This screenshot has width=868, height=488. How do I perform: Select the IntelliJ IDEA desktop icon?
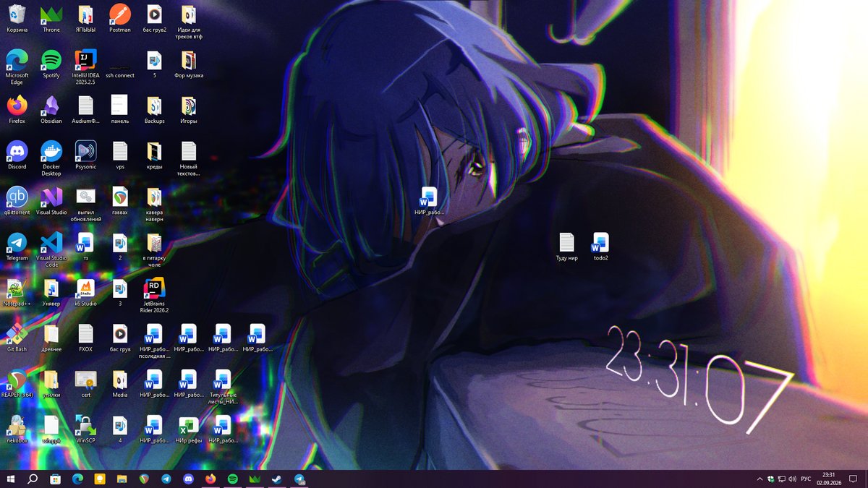point(85,68)
